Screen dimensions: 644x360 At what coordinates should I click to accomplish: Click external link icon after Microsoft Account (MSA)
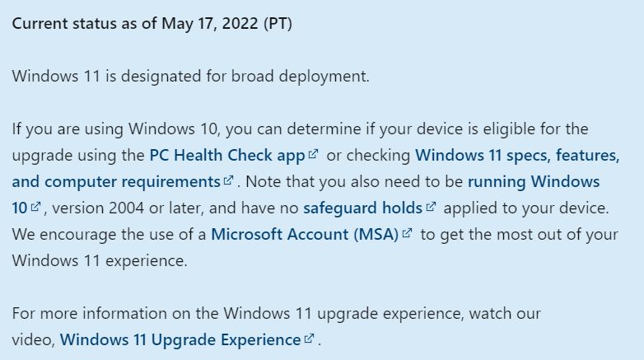[406, 233]
